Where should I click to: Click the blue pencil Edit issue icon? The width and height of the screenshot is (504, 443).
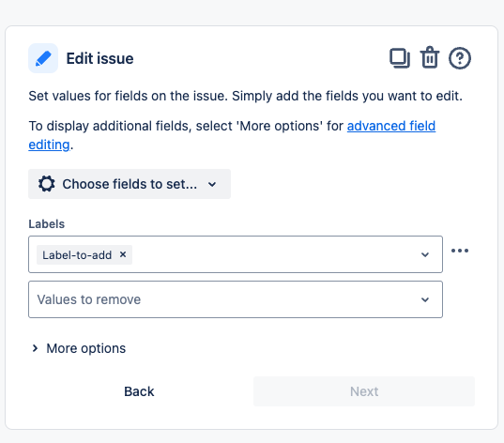pyautogui.click(x=43, y=58)
